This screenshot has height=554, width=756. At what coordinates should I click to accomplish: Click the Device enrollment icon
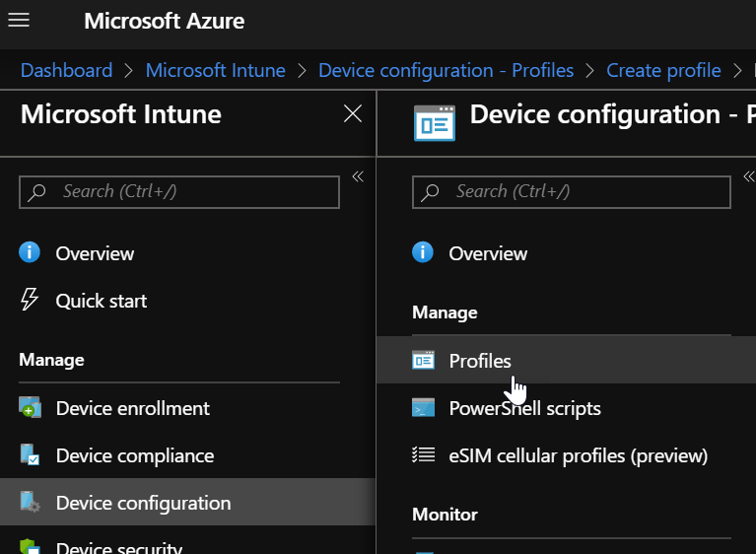(x=30, y=408)
